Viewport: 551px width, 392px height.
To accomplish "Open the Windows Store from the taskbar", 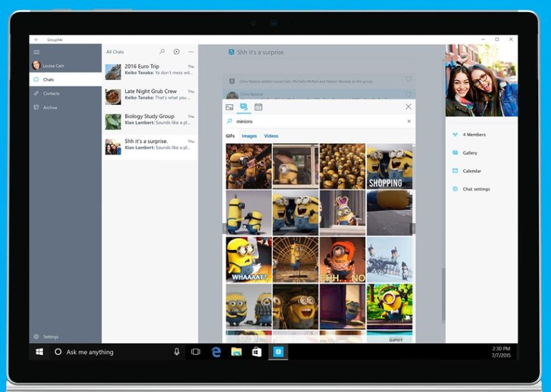I will point(257,352).
